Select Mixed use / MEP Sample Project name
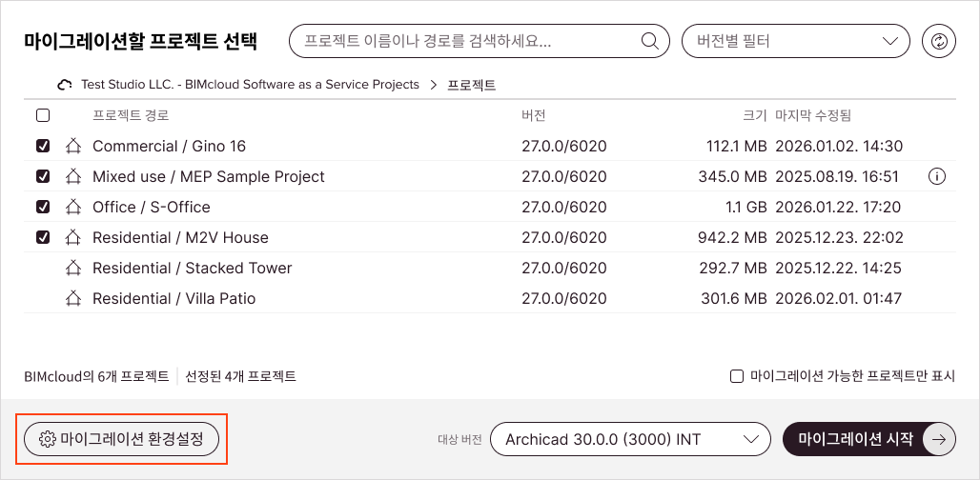Viewport: 980px width, 480px height. pyautogui.click(x=209, y=176)
